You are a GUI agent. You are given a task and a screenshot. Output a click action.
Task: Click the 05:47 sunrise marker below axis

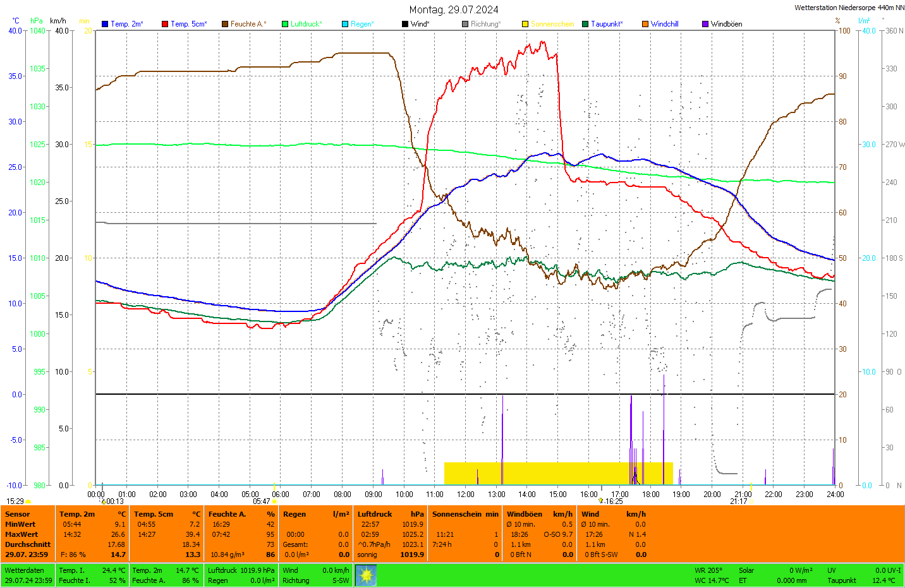262,501
